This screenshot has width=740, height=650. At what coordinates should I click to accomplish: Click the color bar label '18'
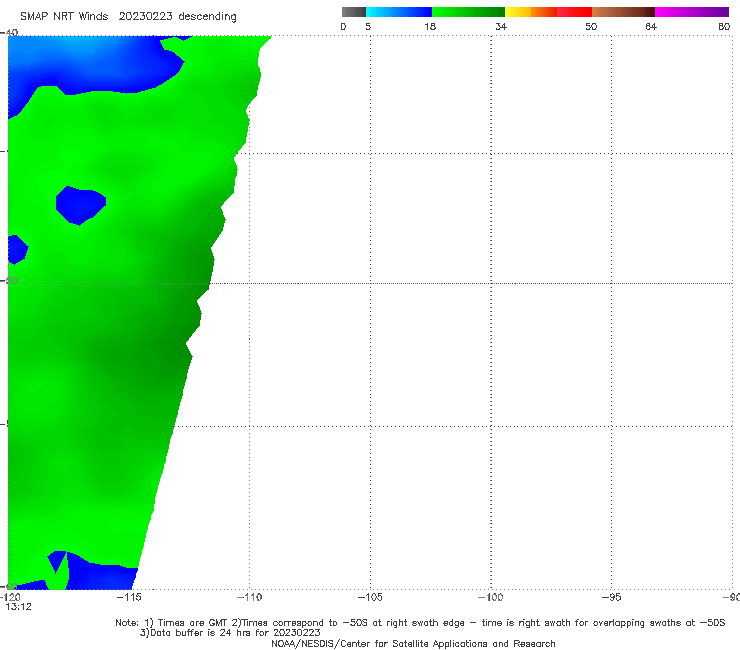[x=430, y=26]
